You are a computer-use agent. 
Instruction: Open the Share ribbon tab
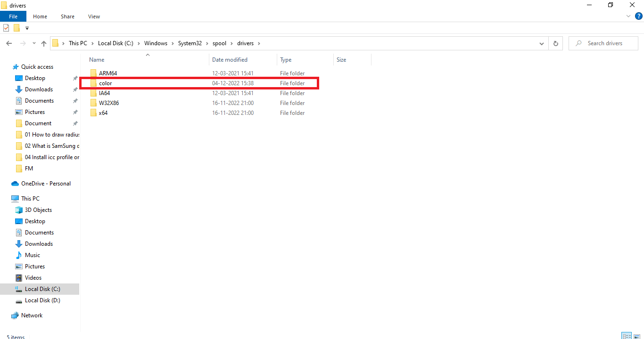click(67, 16)
